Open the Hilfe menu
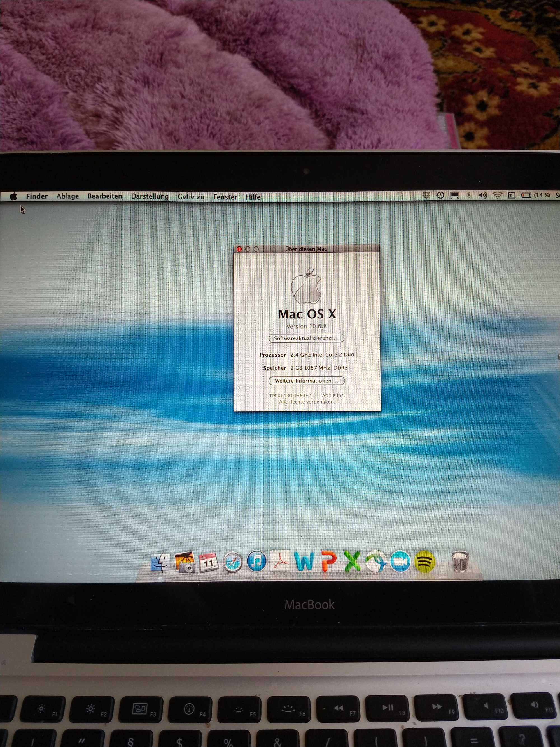The width and height of the screenshot is (560, 747). [253, 197]
